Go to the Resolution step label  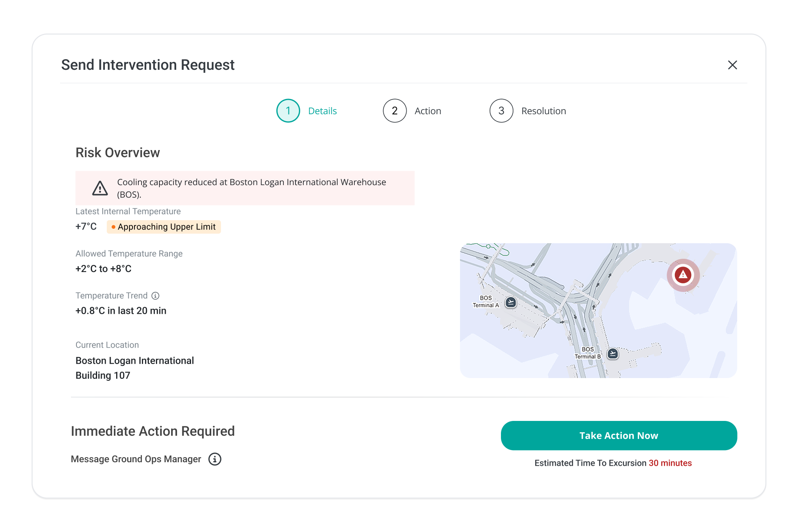point(543,111)
